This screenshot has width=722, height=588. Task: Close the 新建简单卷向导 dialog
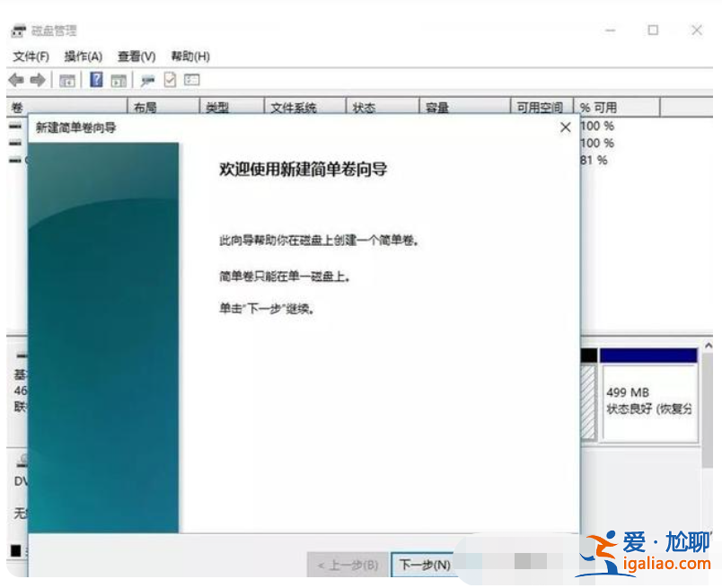(x=566, y=127)
